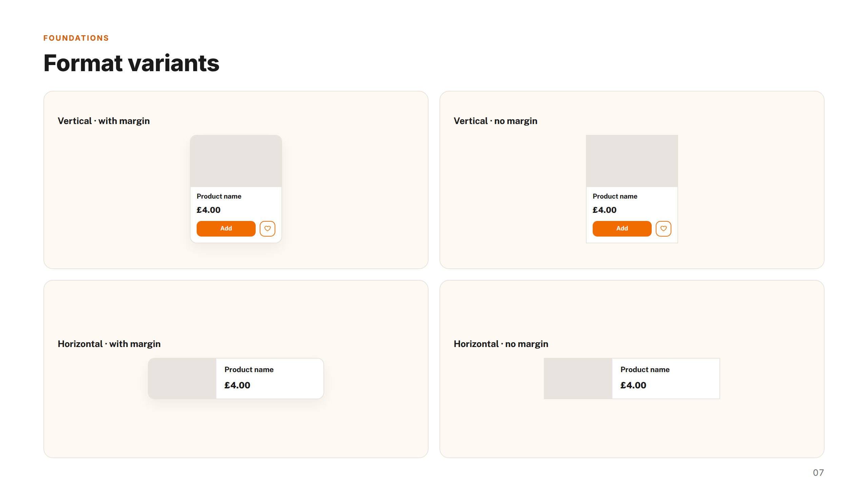This screenshot has width=868, height=488.
Task: Click the heart icon in vertical margin card
Action: click(x=268, y=229)
